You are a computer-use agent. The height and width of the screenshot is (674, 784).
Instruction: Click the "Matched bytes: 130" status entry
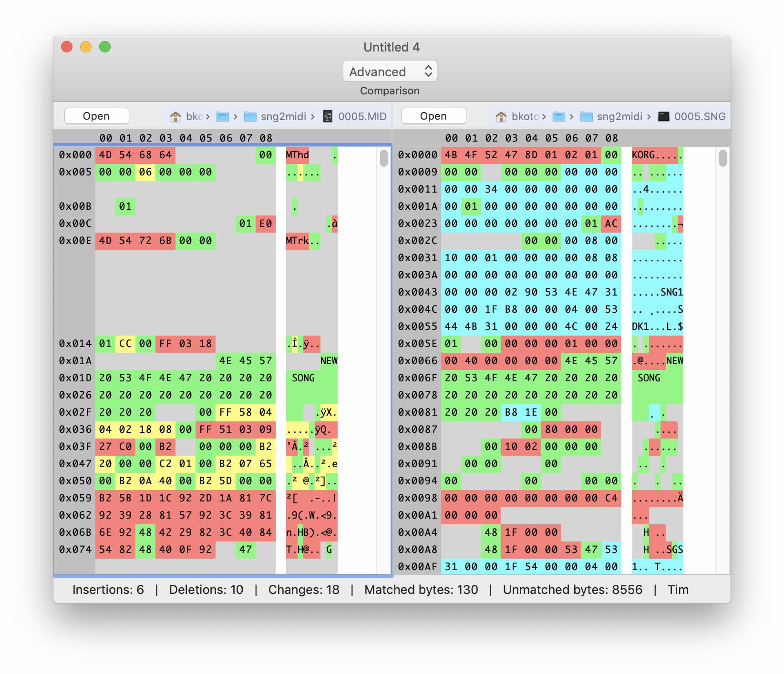pyautogui.click(x=421, y=590)
